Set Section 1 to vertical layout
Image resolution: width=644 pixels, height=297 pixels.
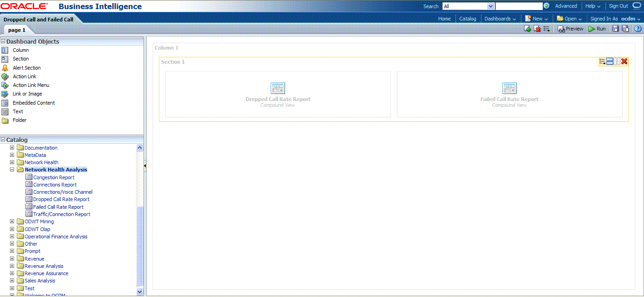(610, 61)
